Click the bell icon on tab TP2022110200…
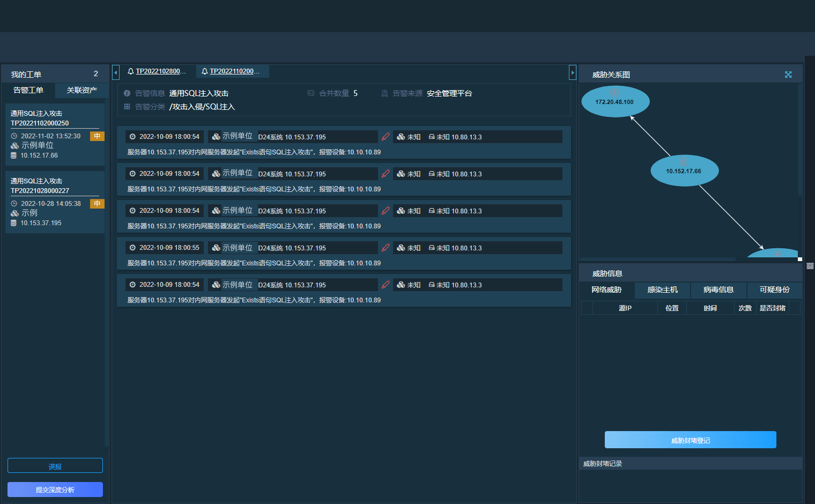Viewport: 815px width, 504px height. point(204,71)
